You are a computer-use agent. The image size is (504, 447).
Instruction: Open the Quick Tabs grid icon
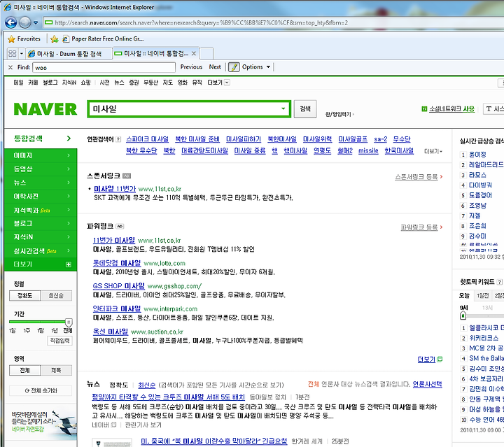(x=12, y=54)
